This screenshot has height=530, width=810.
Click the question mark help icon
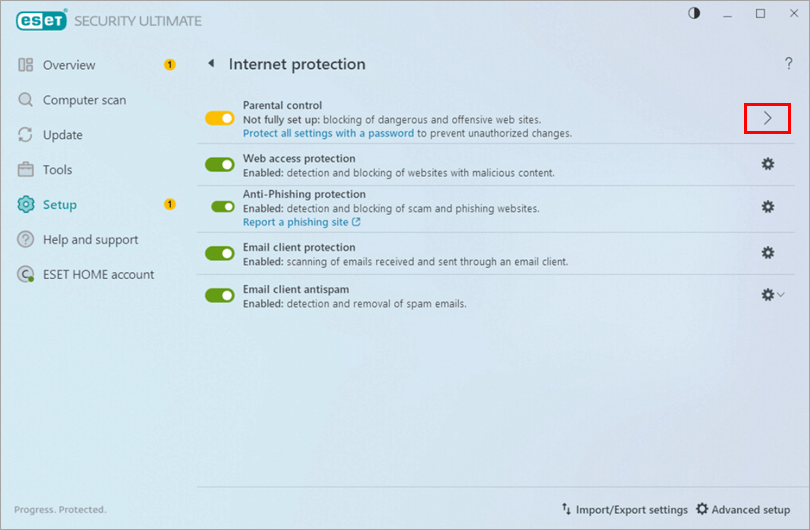[788, 64]
